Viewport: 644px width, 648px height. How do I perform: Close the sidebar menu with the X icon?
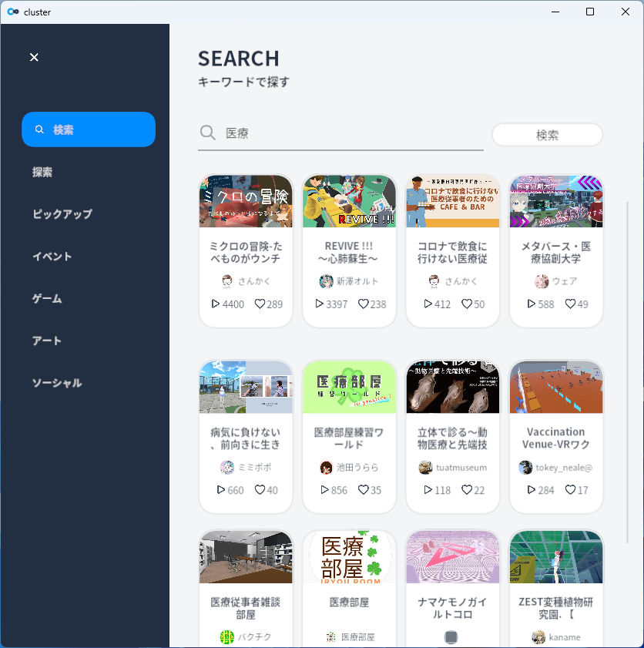(x=34, y=57)
